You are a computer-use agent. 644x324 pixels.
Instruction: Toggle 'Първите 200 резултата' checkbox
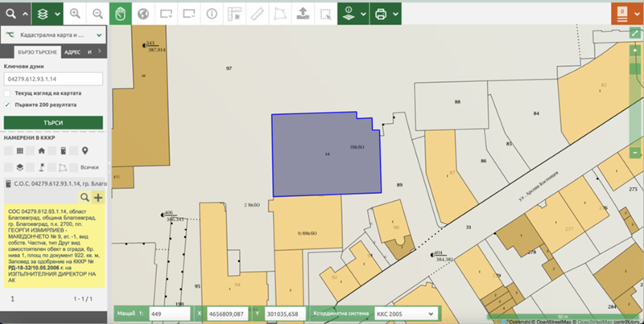[x=8, y=105]
